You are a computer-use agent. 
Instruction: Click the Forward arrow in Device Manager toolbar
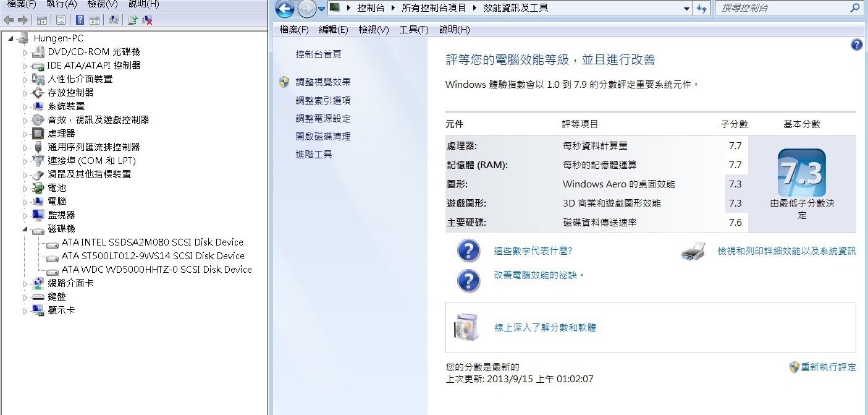[x=22, y=20]
